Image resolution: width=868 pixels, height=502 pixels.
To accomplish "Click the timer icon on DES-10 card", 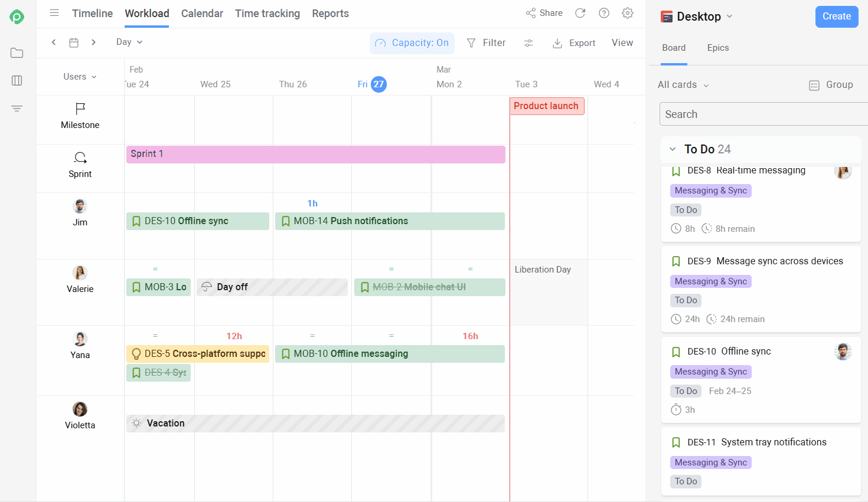I will click(676, 409).
